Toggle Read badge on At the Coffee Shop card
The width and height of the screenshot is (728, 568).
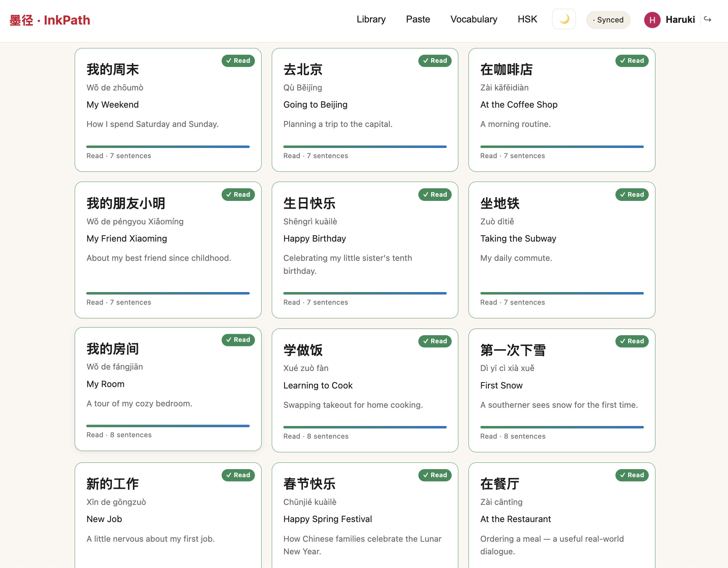pyautogui.click(x=632, y=61)
